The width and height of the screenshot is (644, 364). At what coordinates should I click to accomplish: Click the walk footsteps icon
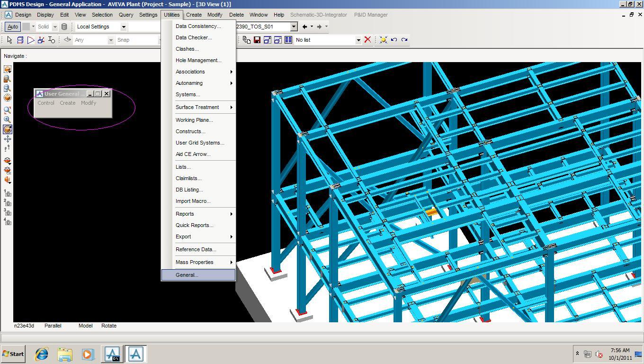(8, 148)
